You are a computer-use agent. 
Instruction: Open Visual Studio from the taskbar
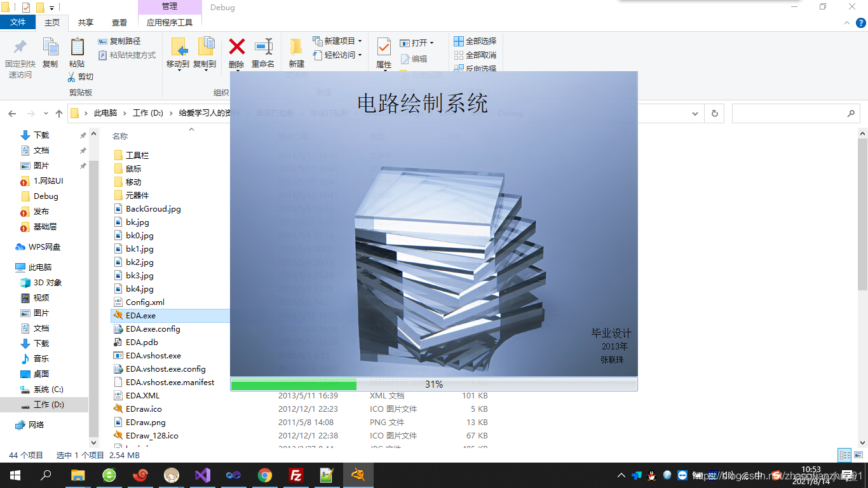[203, 475]
